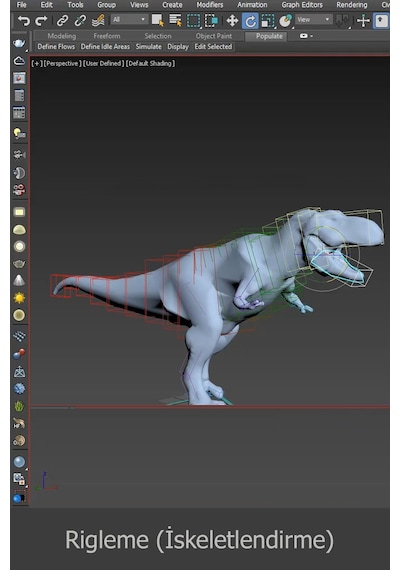Click the red and blue linked spheres icon
Screen dimensions: 400x570
tap(19, 353)
